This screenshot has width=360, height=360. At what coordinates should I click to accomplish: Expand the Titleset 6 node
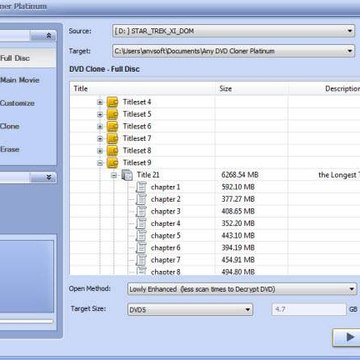tap(100, 127)
